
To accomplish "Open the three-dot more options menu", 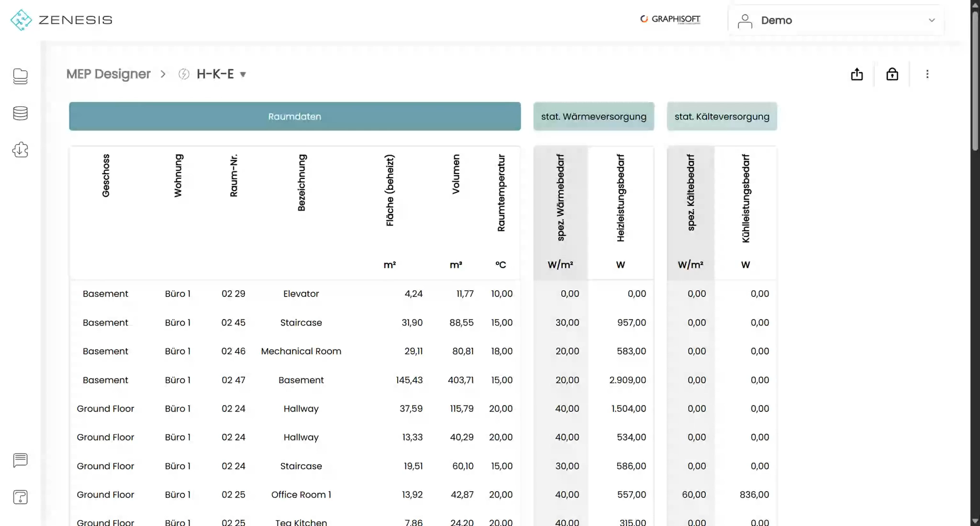I will [x=927, y=74].
